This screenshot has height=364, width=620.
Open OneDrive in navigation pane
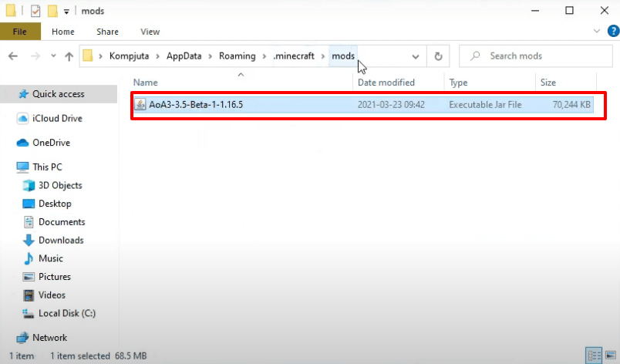click(51, 143)
